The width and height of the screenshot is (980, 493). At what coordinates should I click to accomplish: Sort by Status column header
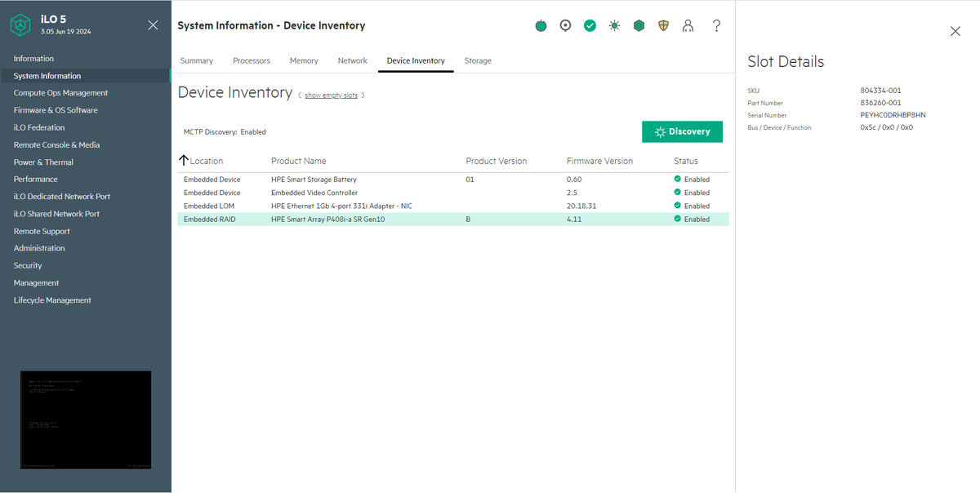click(x=686, y=161)
